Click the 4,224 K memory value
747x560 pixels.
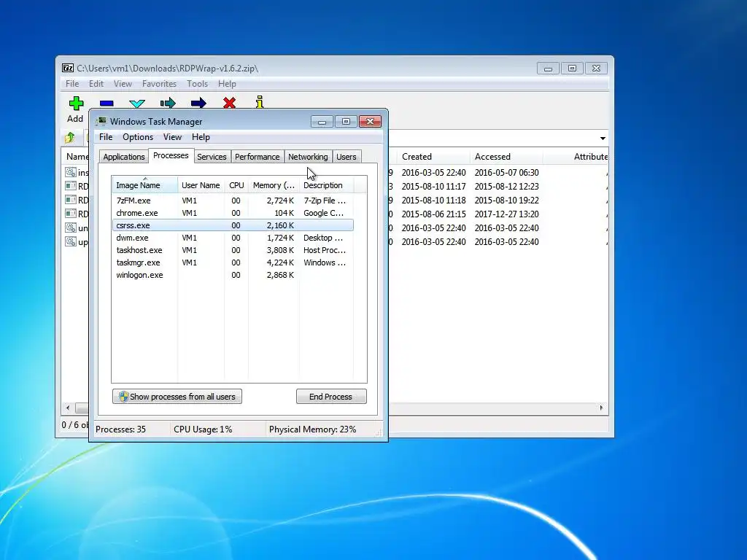click(x=281, y=262)
